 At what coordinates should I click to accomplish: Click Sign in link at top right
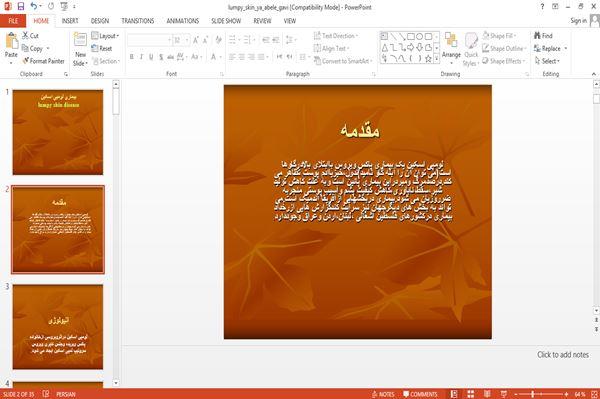tap(578, 21)
